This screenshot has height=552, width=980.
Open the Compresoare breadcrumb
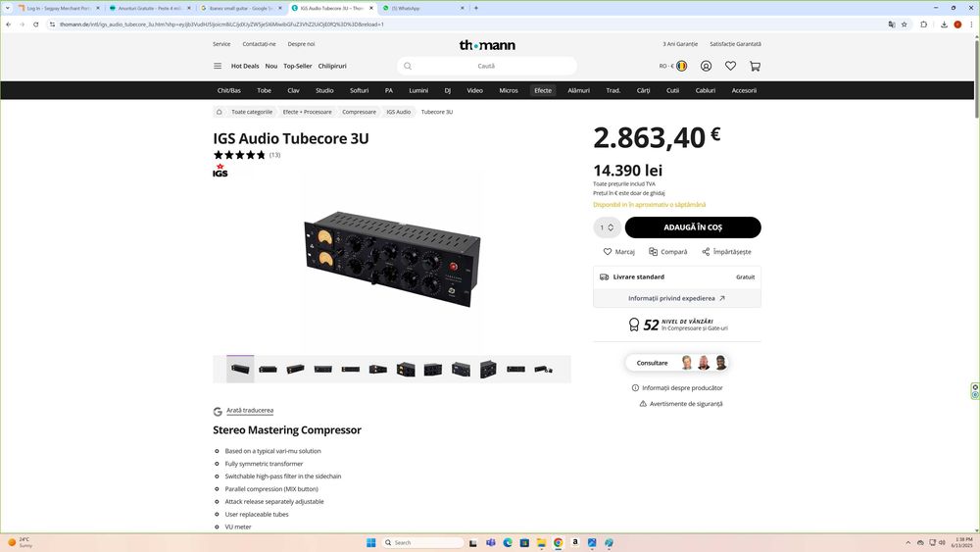pos(359,112)
